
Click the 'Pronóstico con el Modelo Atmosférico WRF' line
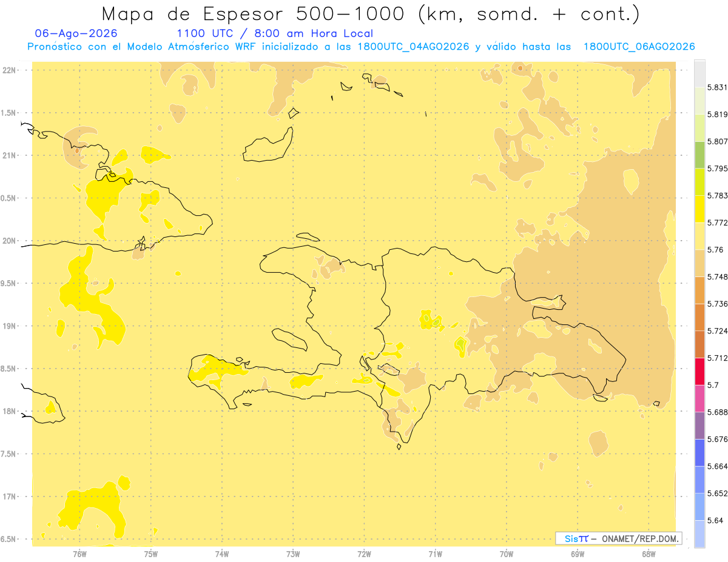click(361, 47)
